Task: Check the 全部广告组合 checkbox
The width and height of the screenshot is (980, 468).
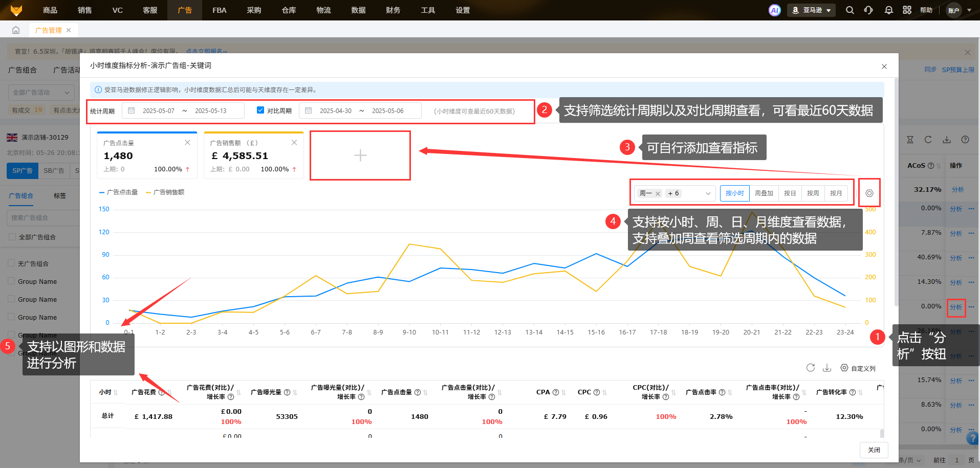Action: [x=12, y=237]
